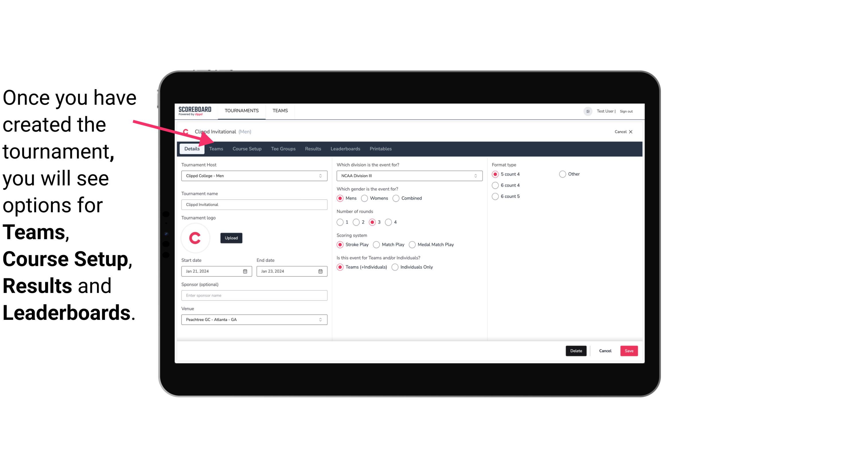Click the Upload logo button icon
The image size is (868, 467).
click(x=231, y=238)
